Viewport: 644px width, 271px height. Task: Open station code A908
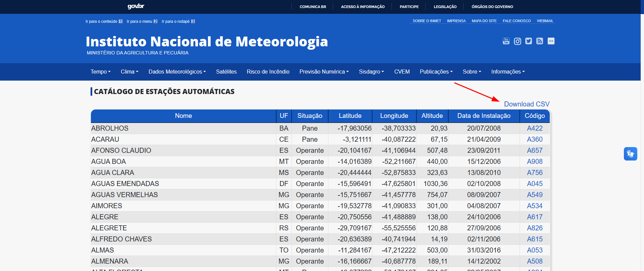point(535,162)
